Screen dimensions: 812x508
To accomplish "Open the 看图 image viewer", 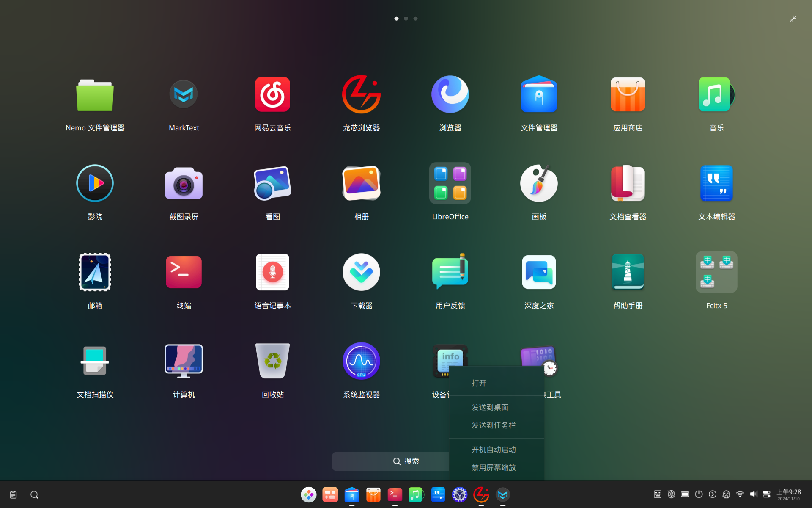I will pos(272,184).
